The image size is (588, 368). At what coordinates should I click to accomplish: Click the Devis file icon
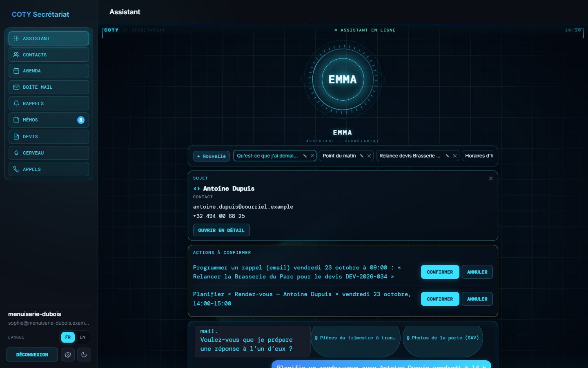point(16,137)
